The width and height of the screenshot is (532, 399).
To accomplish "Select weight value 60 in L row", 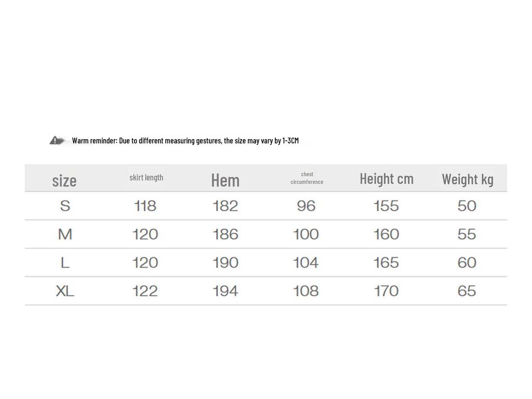I will coord(467,263).
